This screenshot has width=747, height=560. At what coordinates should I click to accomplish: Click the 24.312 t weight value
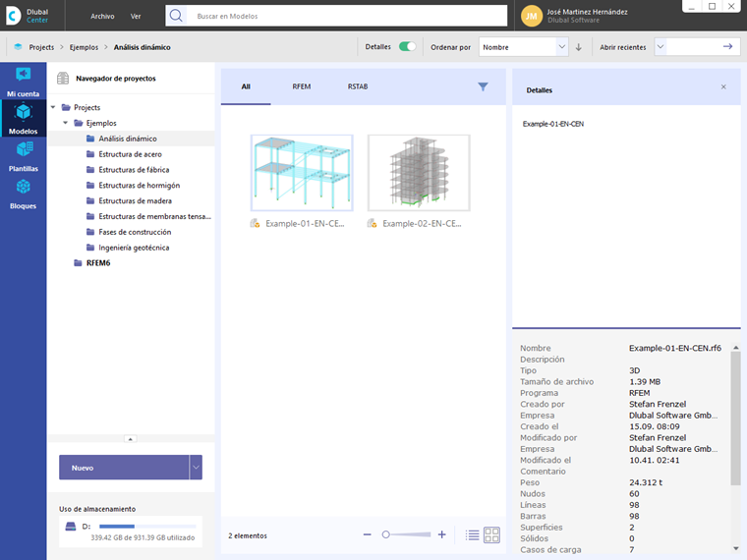(646, 482)
